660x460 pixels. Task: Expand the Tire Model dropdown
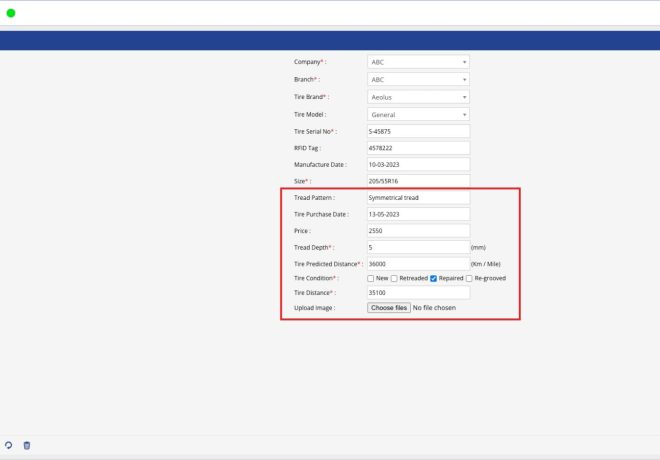point(418,115)
